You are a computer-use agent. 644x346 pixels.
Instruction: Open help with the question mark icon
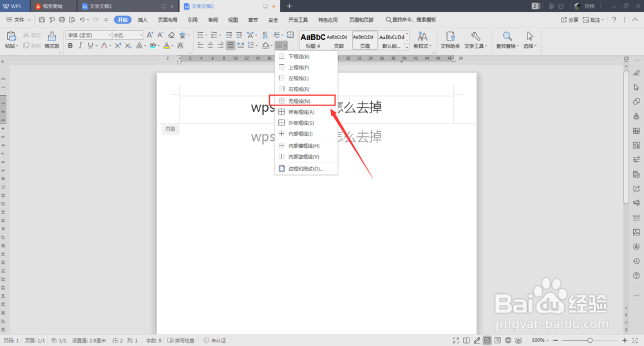[614, 20]
